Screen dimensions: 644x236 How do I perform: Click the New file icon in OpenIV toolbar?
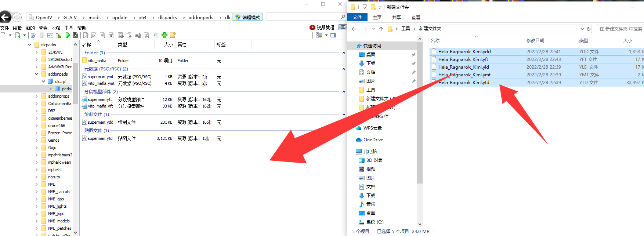(x=3, y=35)
